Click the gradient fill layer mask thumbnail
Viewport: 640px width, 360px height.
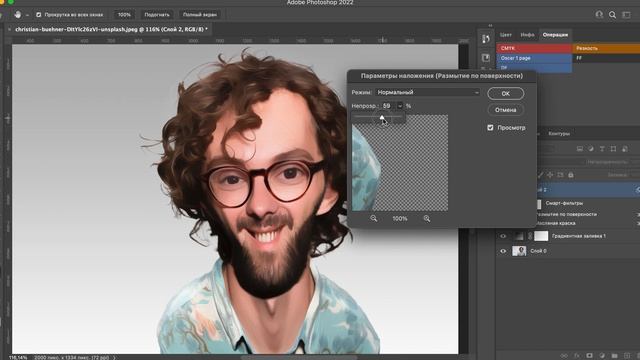point(541,236)
